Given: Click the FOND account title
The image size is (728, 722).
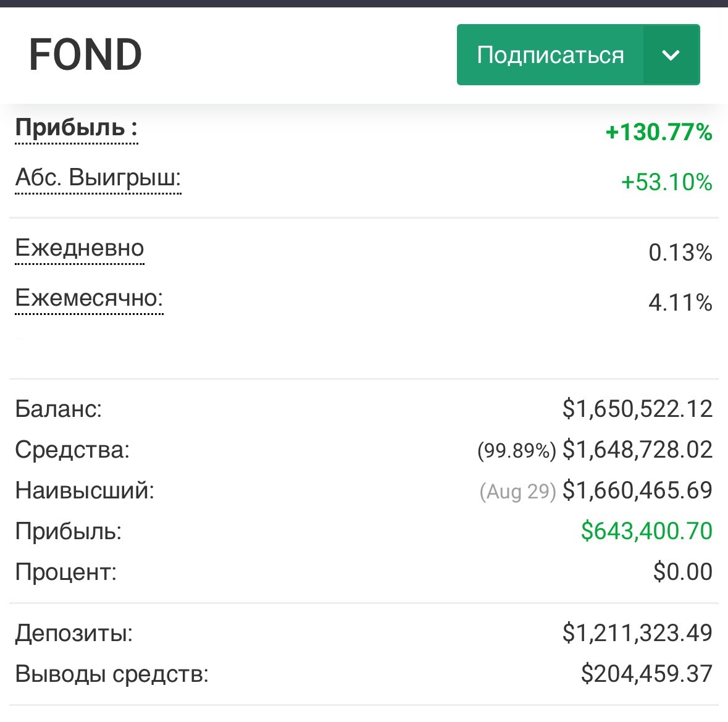Looking at the screenshot, I should click(x=85, y=55).
